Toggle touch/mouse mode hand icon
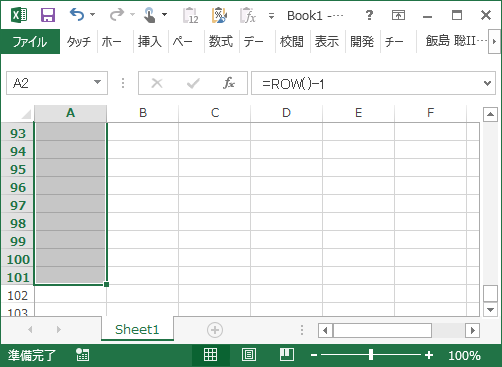This screenshot has width=502, height=367. (149, 15)
